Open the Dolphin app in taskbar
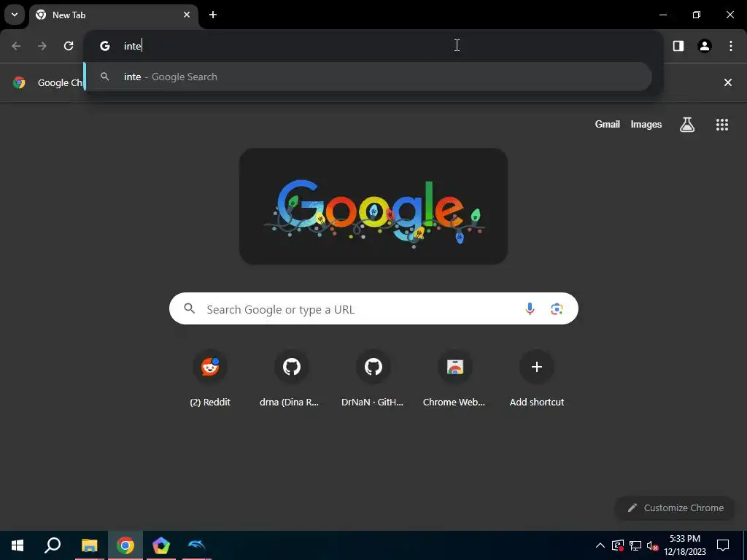The height and width of the screenshot is (560, 747). (x=196, y=545)
